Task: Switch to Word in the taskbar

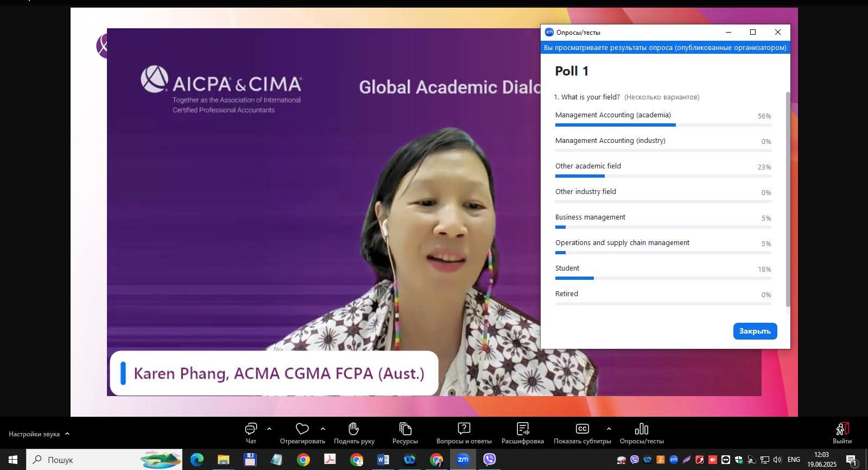Action: 383,460
